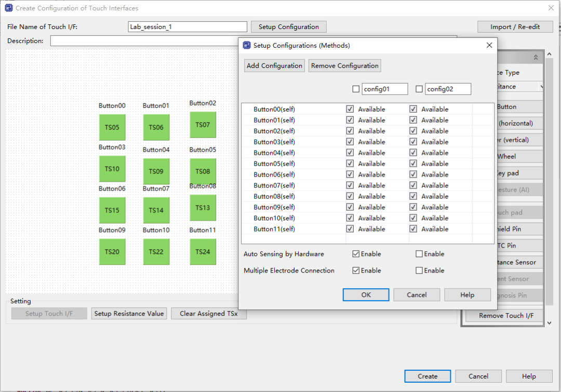Select the TS10 electrode for Button03
Image resolution: width=561 pixels, height=392 pixels.
coord(112,169)
